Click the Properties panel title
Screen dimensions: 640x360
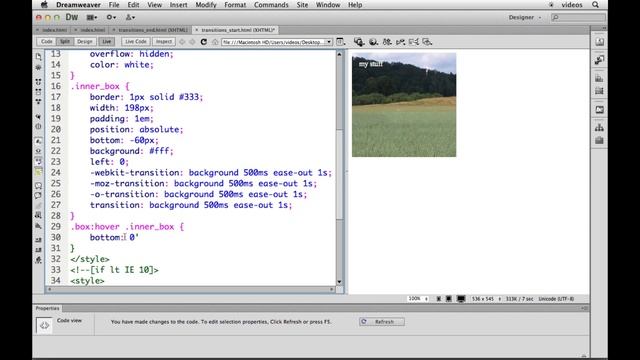click(x=47, y=308)
